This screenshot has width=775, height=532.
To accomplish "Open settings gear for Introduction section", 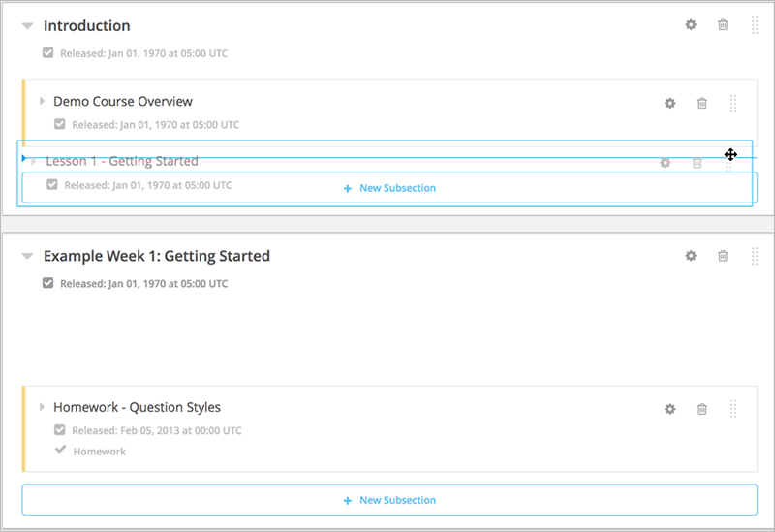I will (x=691, y=25).
